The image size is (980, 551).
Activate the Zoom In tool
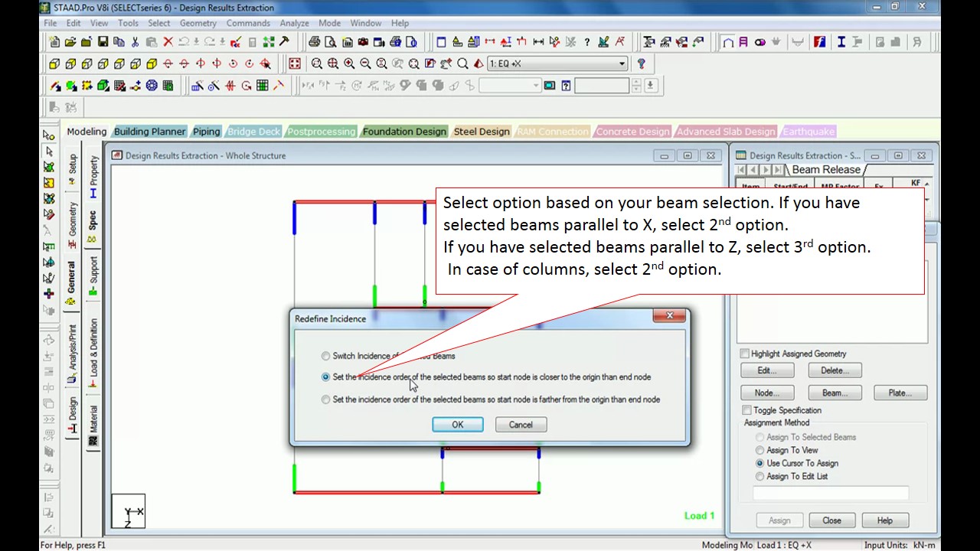tap(349, 64)
